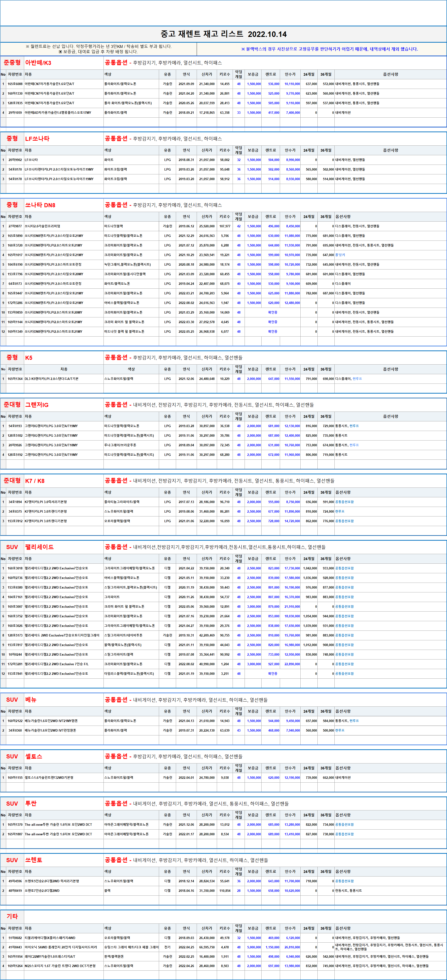Click plate number 34호0360
This screenshot has width=447, height=980.
click(15, 730)
